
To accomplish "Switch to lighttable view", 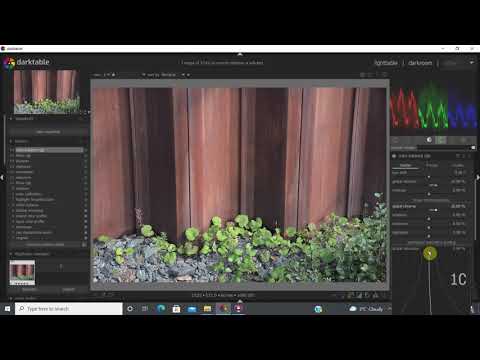I will pos(386,63).
